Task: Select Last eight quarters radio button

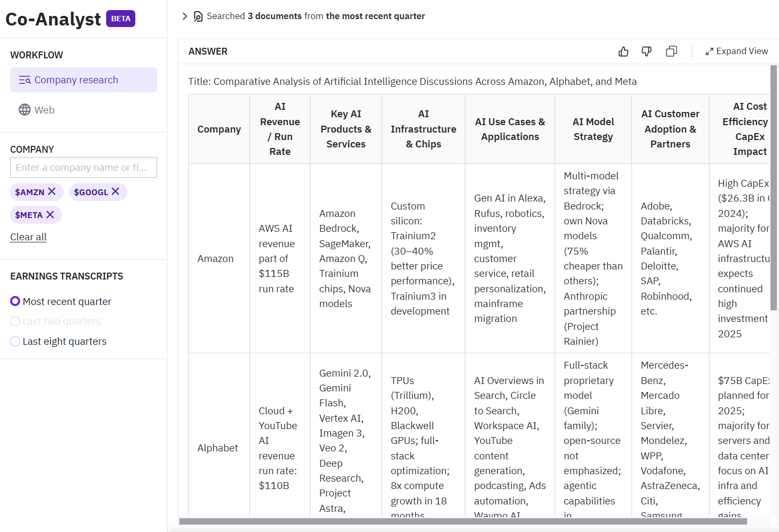Action: point(15,342)
